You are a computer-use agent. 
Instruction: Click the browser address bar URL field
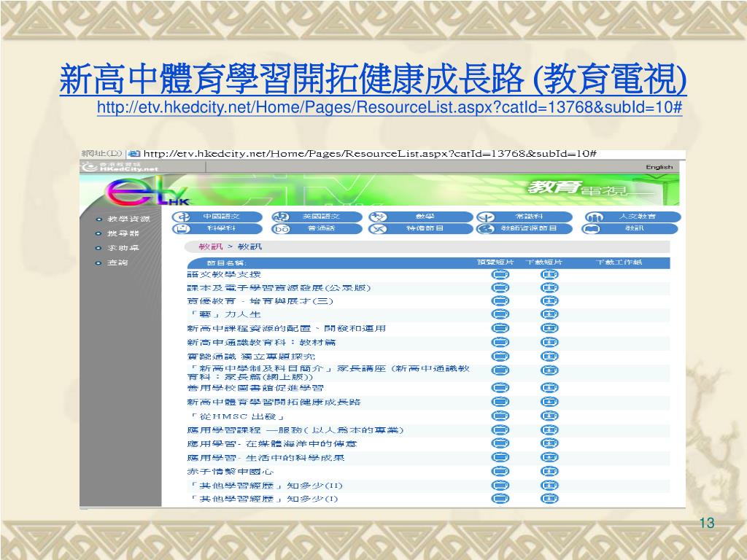pos(370,154)
